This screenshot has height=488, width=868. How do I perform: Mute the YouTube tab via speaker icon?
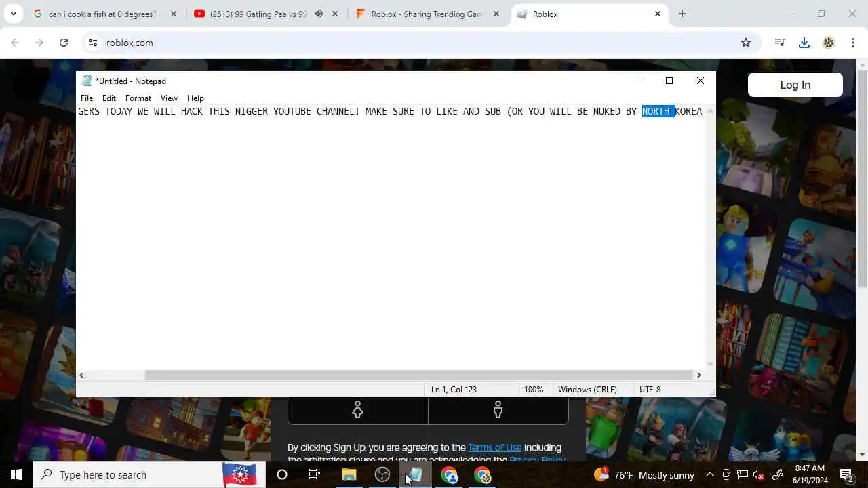pyautogui.click(x=319, y=14)
